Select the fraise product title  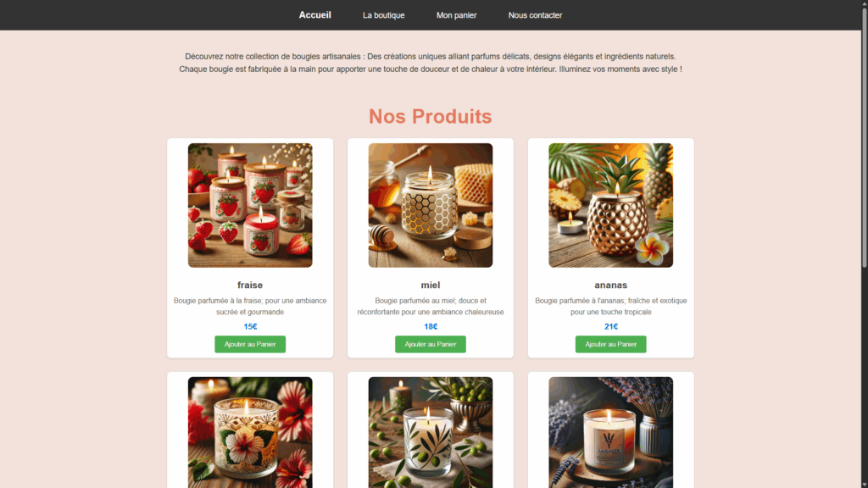pyautogui.click(x=250, y=285)
